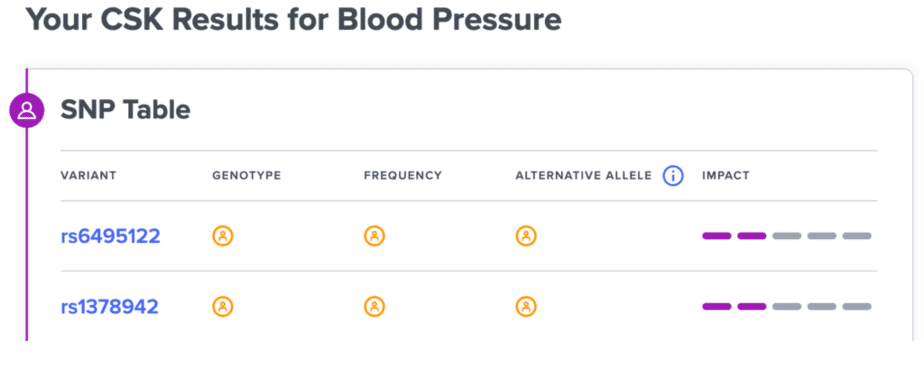Click rs6495122 genotype locked user icon
Image resolution: width=924 pixels, height=369 pixels.
[x=223, y=236]
